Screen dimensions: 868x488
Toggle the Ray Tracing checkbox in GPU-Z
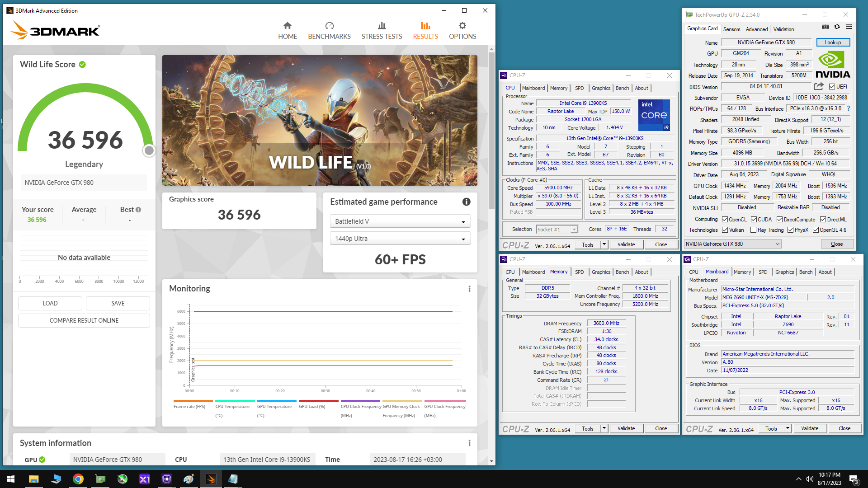tap(753, 230)
